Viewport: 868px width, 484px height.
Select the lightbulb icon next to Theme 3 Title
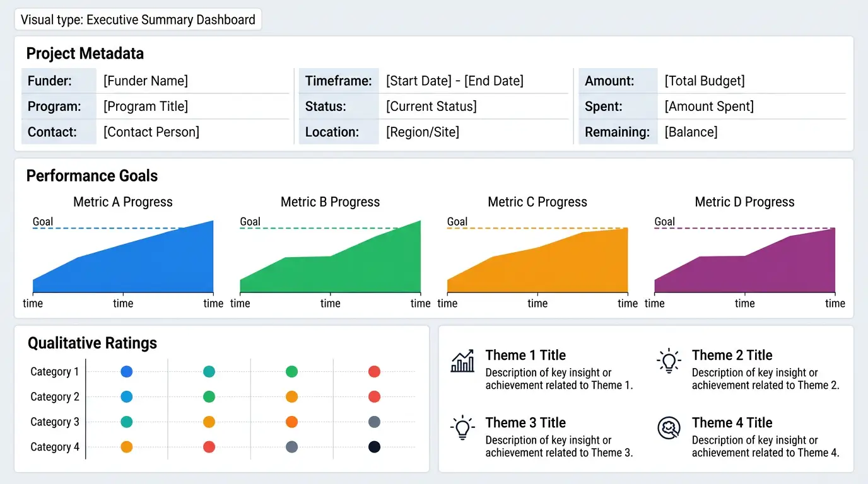point(462,428)
